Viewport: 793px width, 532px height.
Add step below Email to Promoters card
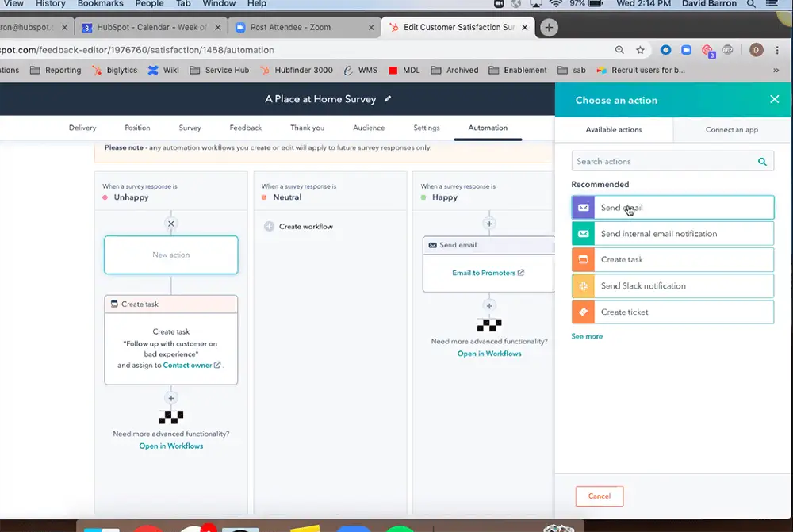click(489, 306)
